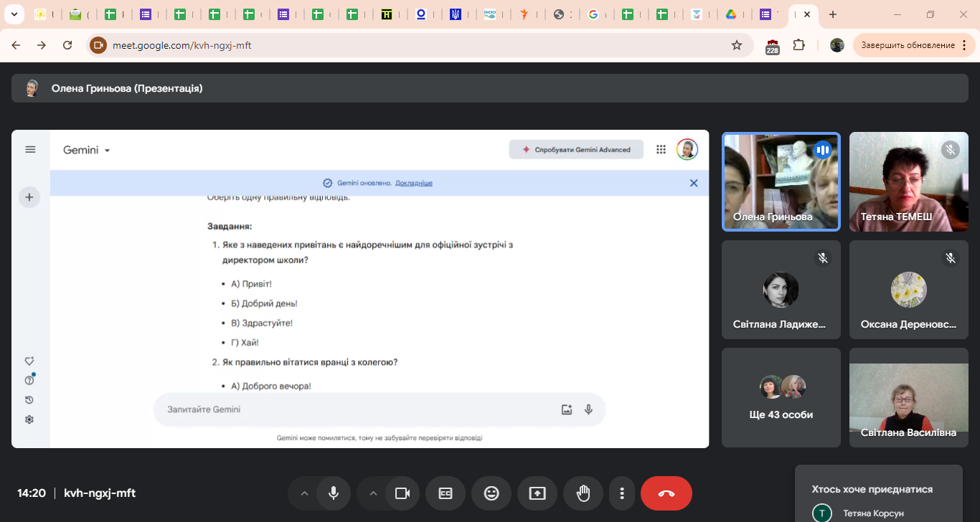
Task: Toggle the camera on or off
Action: [402, 493]
